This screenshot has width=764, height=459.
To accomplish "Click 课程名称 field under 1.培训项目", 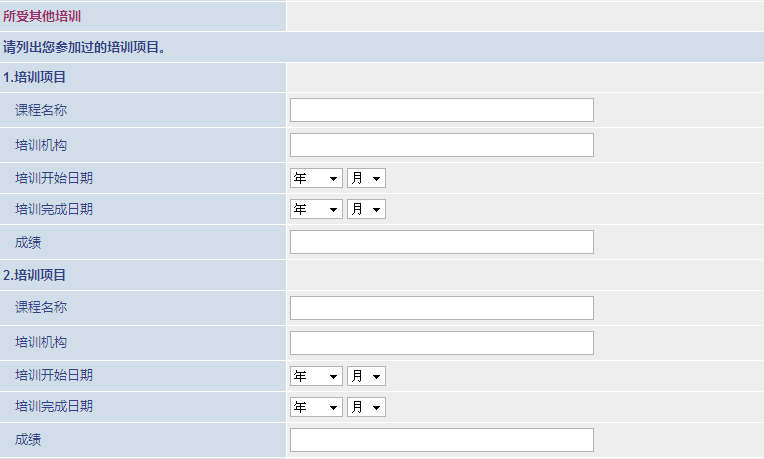I will point(441,110).
